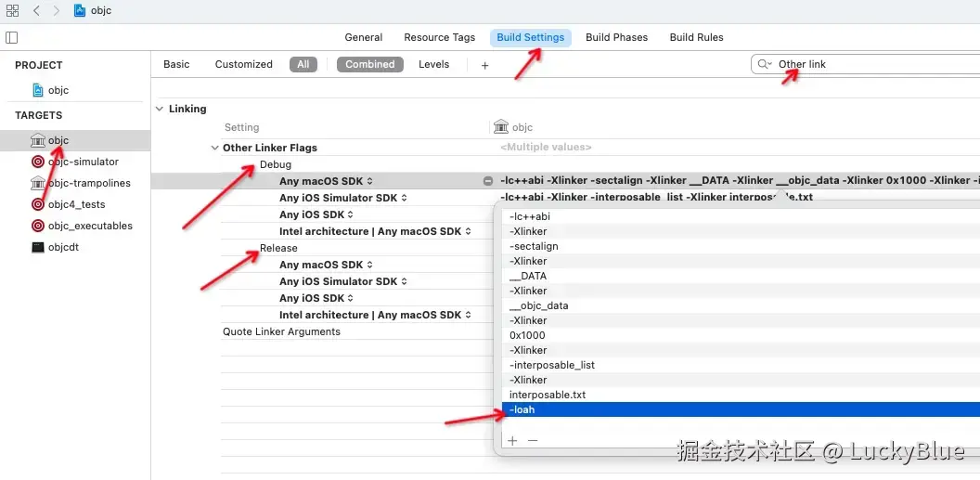
Task: Click the Other link search field
Action: pos(865,64)
